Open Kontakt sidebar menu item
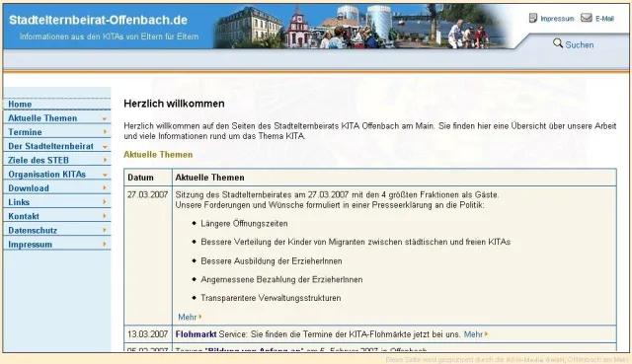632x364 pixels. (x=57, y=216)
